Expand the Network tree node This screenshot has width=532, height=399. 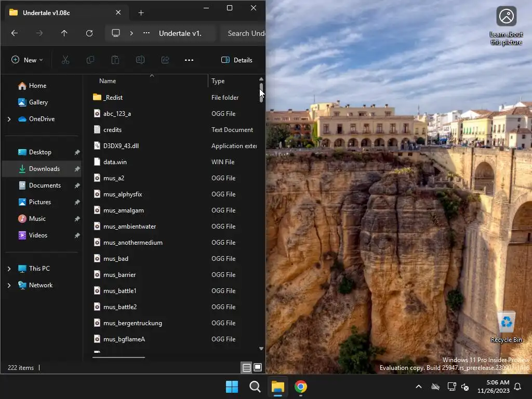9,285
